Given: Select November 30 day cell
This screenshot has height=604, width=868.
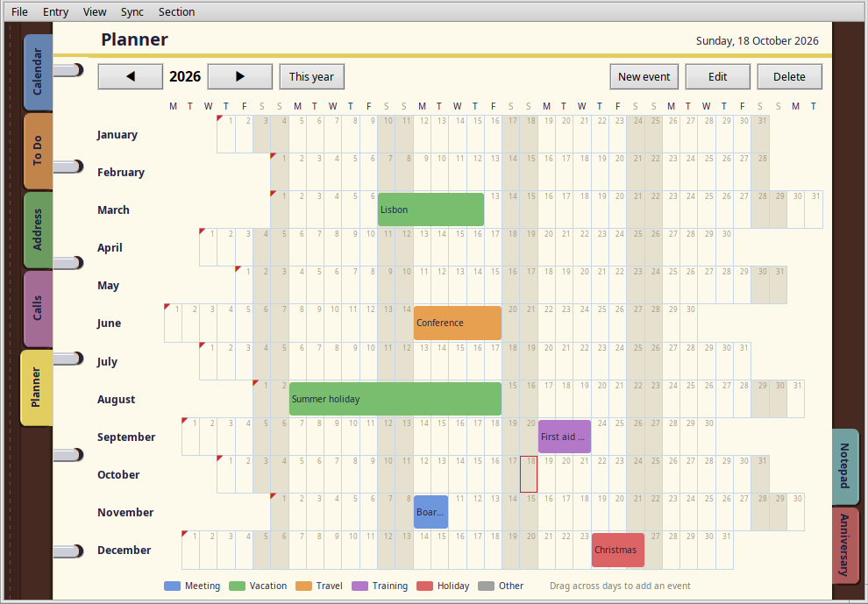Looking at the screenshot, I should [795, 512].
